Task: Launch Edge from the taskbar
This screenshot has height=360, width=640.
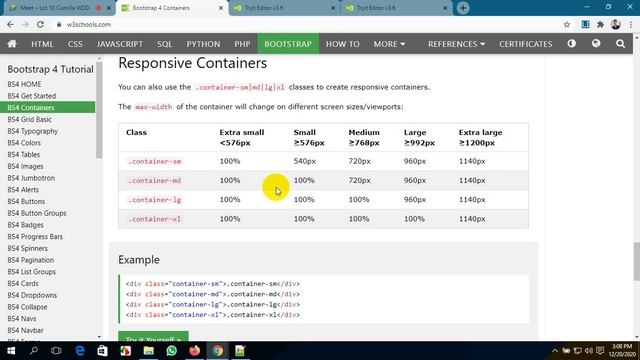Action: click(80, 351)
